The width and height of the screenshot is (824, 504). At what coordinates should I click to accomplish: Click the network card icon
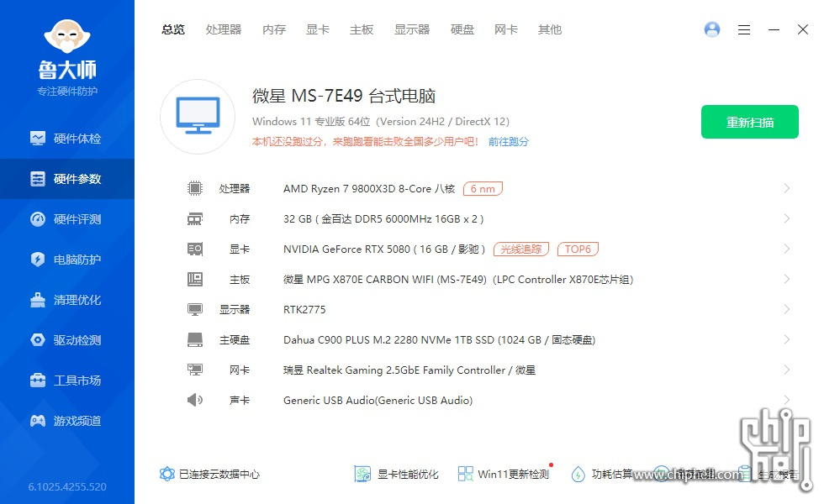[x=195, y=370]
